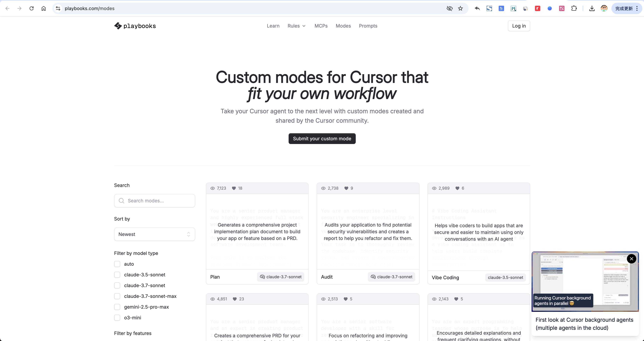Click the blue circle extension icon
The image size is (644, 341).
(550, 8)
